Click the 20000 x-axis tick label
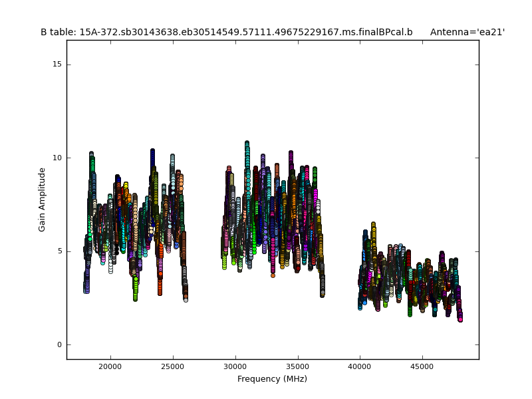Screen dimensions: 532x399 tap(110, 366)
